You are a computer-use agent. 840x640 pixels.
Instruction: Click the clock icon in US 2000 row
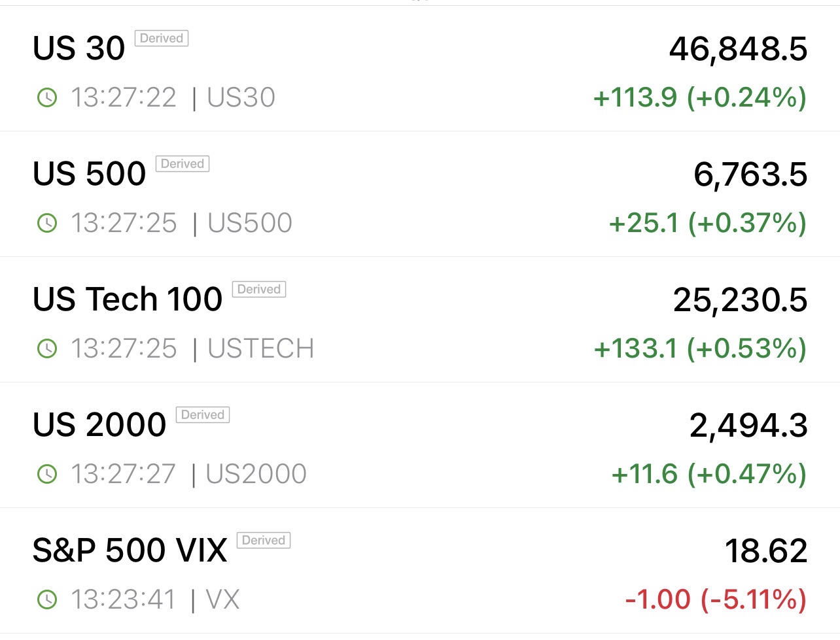click(x=47, y=474)
